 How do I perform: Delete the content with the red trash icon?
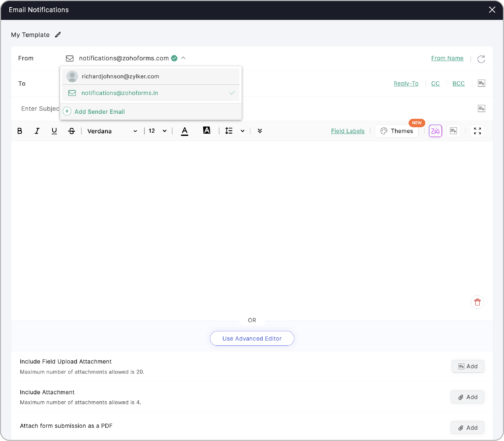coord(477,302)
